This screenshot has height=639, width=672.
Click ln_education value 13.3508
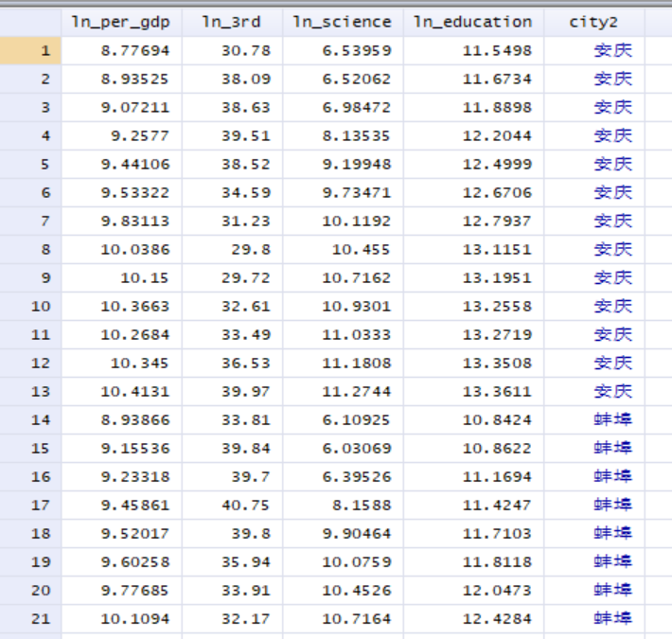click(x=497, y=363)
